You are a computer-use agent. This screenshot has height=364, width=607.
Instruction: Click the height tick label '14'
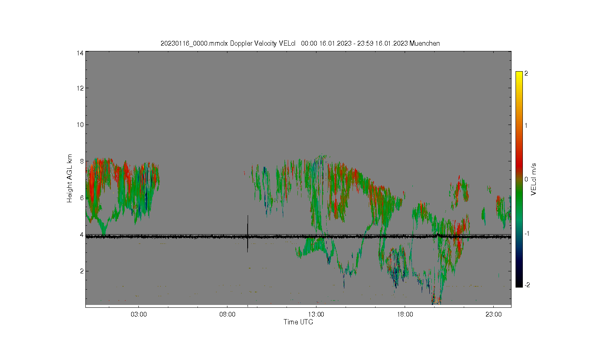point(80,53)
